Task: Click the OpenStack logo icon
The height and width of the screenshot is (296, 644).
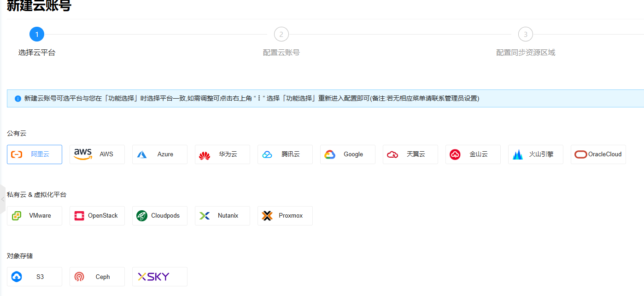Action: point(79,215)
